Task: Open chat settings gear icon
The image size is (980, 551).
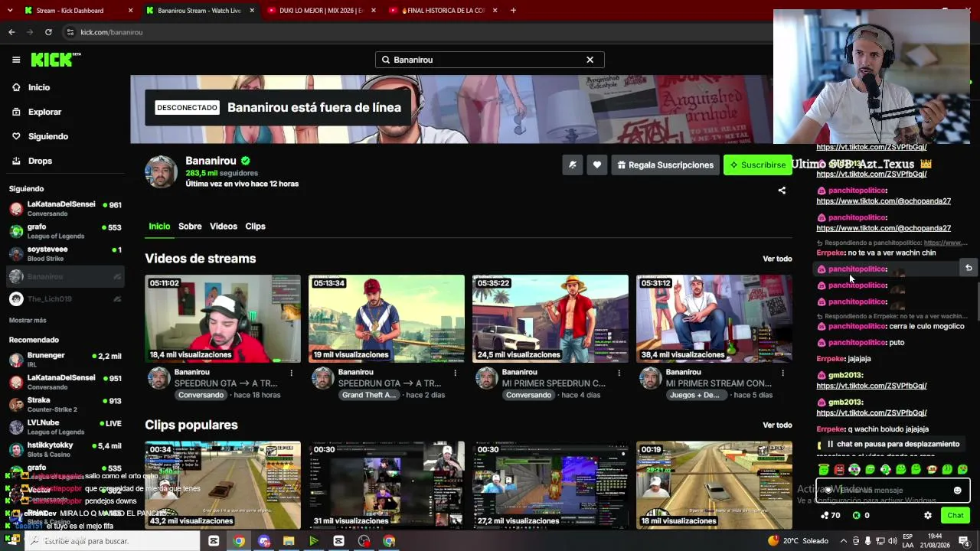Action: [x=928, y=516]
